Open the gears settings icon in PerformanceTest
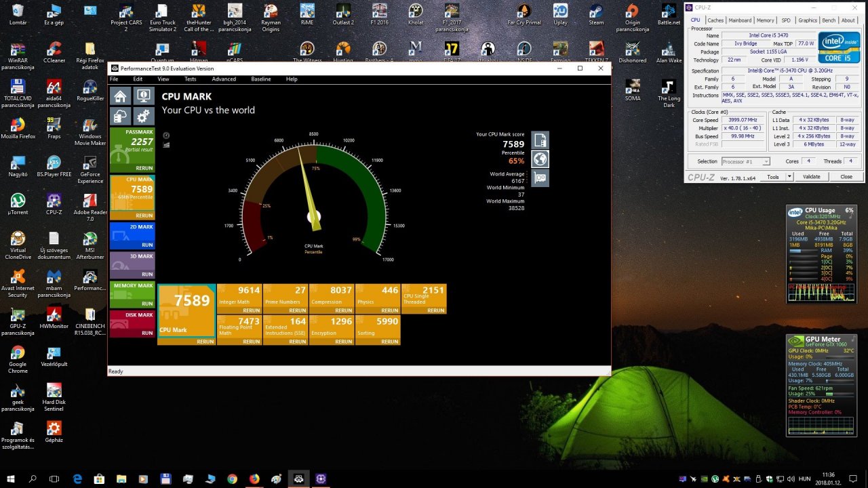This screenshot has width=868, height=488. (143, 116)
